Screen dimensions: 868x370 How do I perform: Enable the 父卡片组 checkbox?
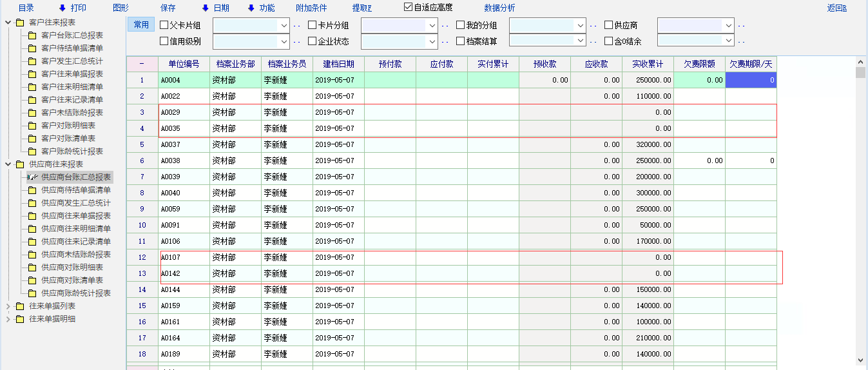(164, 26)
